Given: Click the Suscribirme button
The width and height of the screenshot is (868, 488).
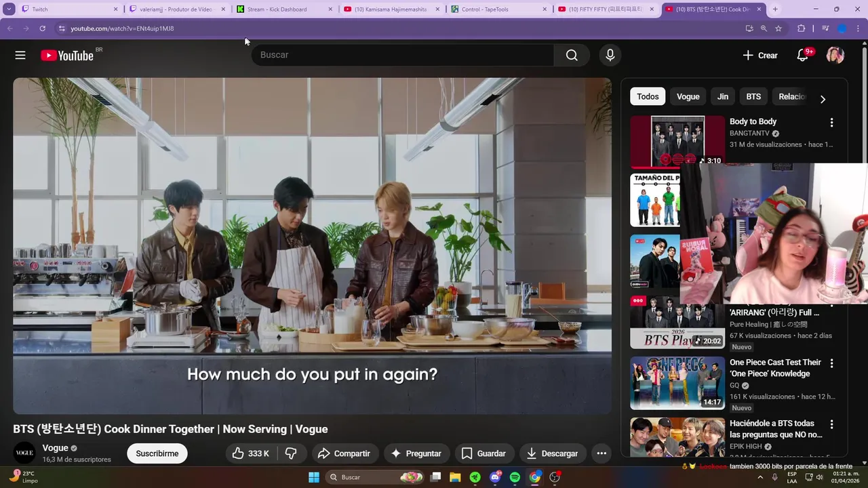Looking at the screenshot, I should pyautogui.click(x=157, y=453).
